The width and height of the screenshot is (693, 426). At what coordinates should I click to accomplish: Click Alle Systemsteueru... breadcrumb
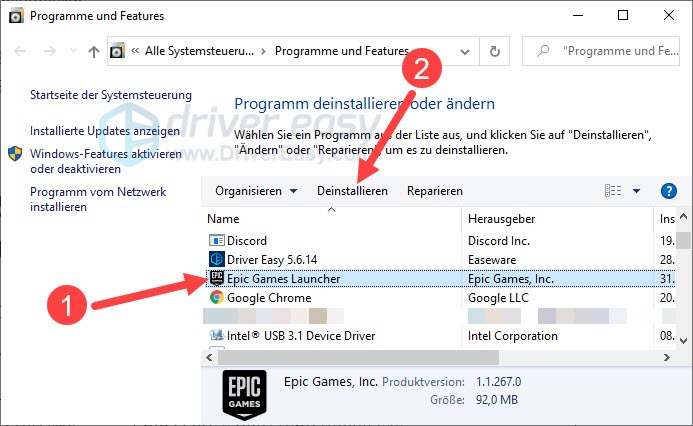(199, 51)
